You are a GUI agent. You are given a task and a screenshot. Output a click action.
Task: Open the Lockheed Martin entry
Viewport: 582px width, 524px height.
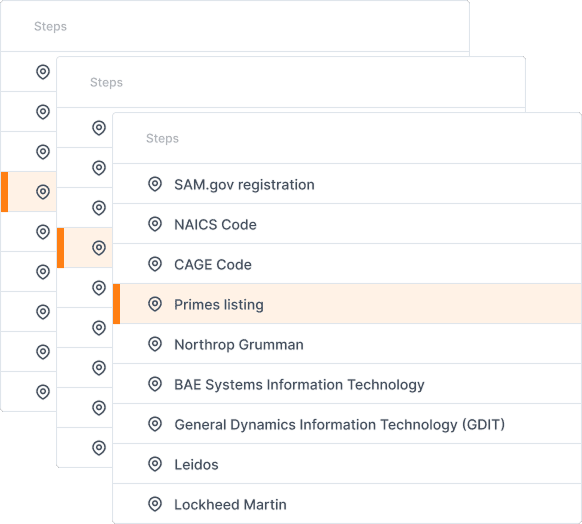[x=347, y=504]
